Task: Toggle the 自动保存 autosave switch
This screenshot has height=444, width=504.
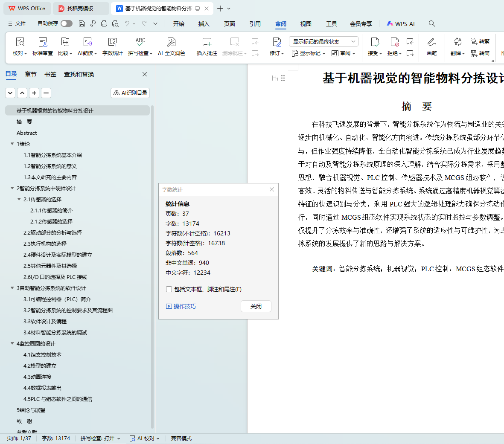Action: (67, 23)
